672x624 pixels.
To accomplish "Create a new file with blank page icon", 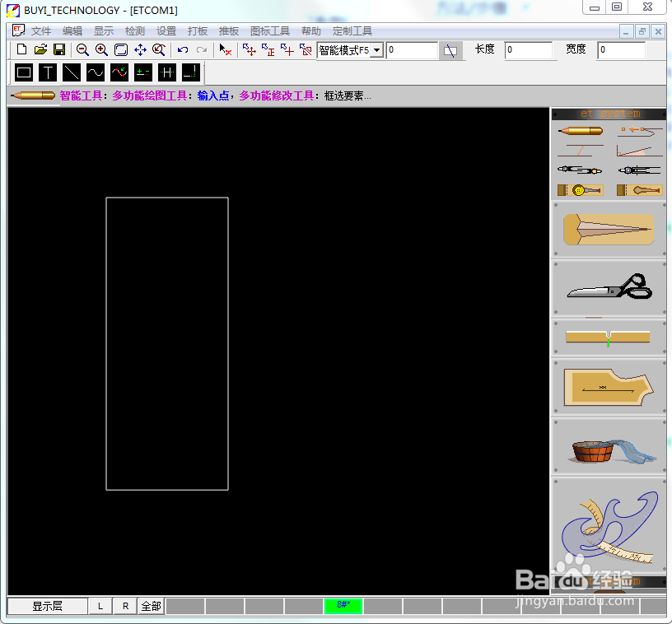I will [x=21, y=49].
